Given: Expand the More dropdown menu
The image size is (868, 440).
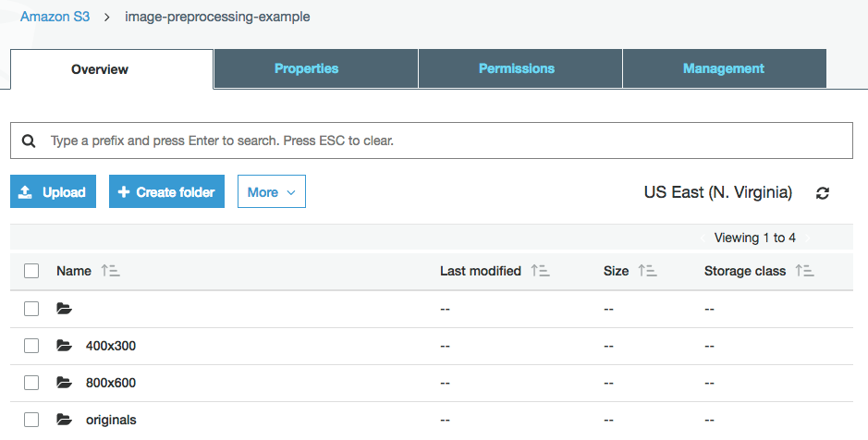Looking at the screenshot, I should tap(271, 192).
